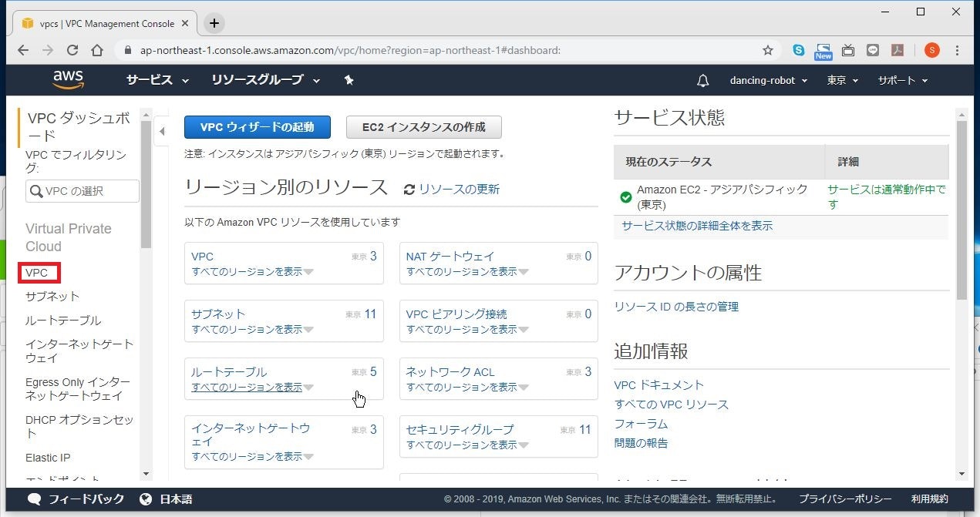The image size is (980, 517).
Task: Click the chat bubble extension icon
Action: pos(873,50)
